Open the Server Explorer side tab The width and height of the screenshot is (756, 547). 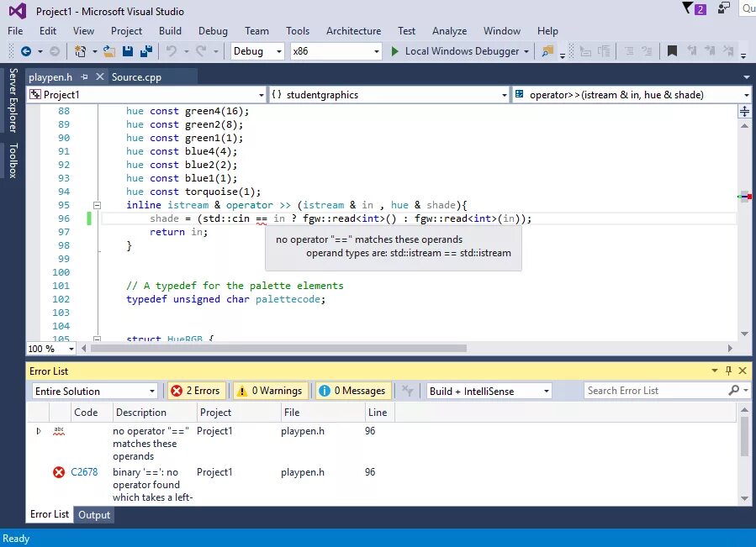tap(13, 100)
